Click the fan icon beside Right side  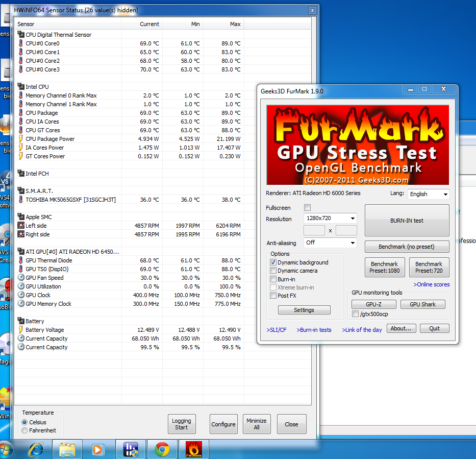pyautogui.click(x=21, y=234)
